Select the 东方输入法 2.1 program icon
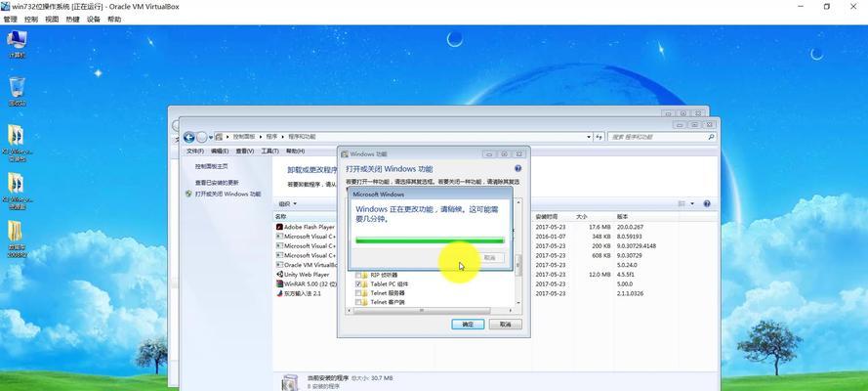This screenshot has height=391, width=868. (x=279, y=293)
